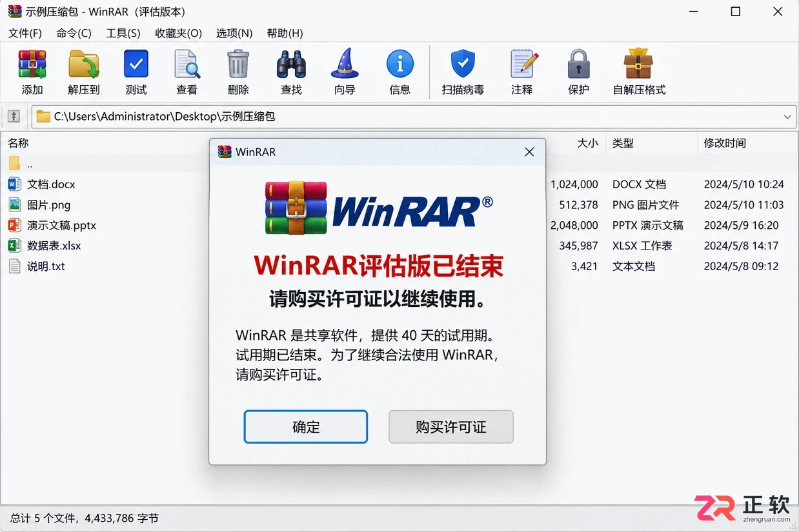Click the 确定 button in dialog

(306, 427)
